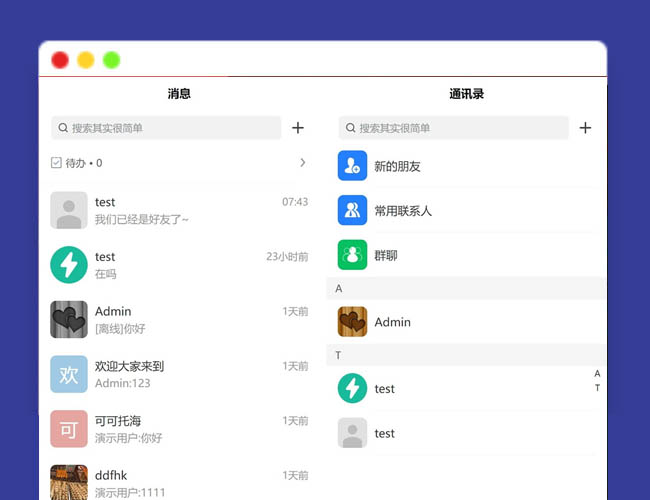Screen dimensions: 650x500
Task: Select the 群聊 label
Action: pyautogui.click(x=386, y=255)
